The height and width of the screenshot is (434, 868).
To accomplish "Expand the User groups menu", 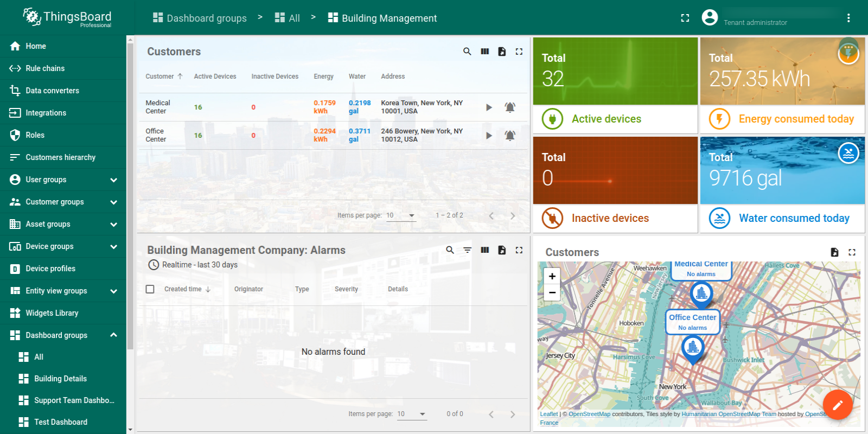I will (x=113, y=180).
